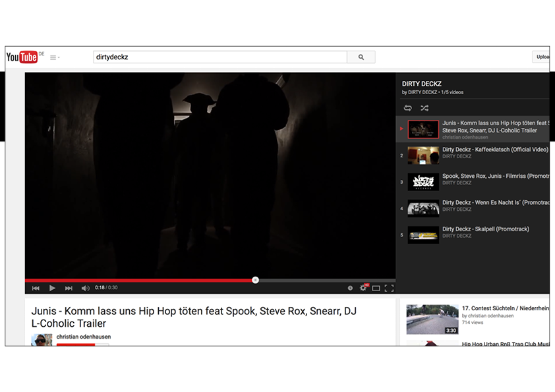This screenshot has height=392, width=555.
Task: Open the player settings gear
Action: [363, 288]
